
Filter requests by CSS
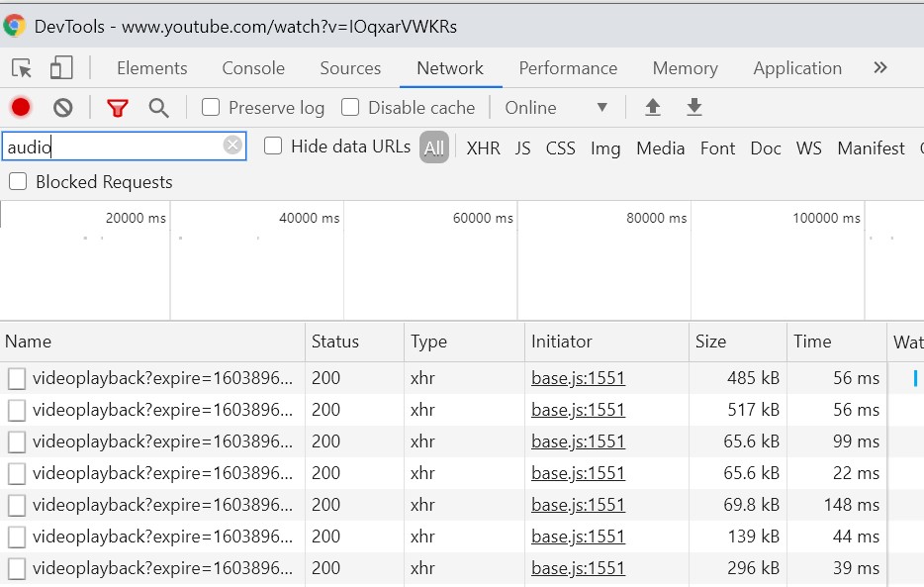coord(560,147)
